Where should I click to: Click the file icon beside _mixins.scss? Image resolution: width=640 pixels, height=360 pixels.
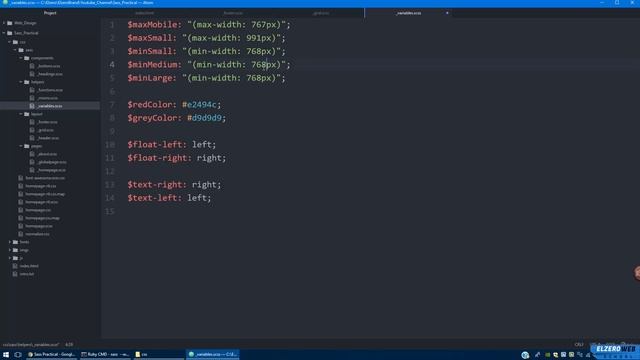[32, 98]
